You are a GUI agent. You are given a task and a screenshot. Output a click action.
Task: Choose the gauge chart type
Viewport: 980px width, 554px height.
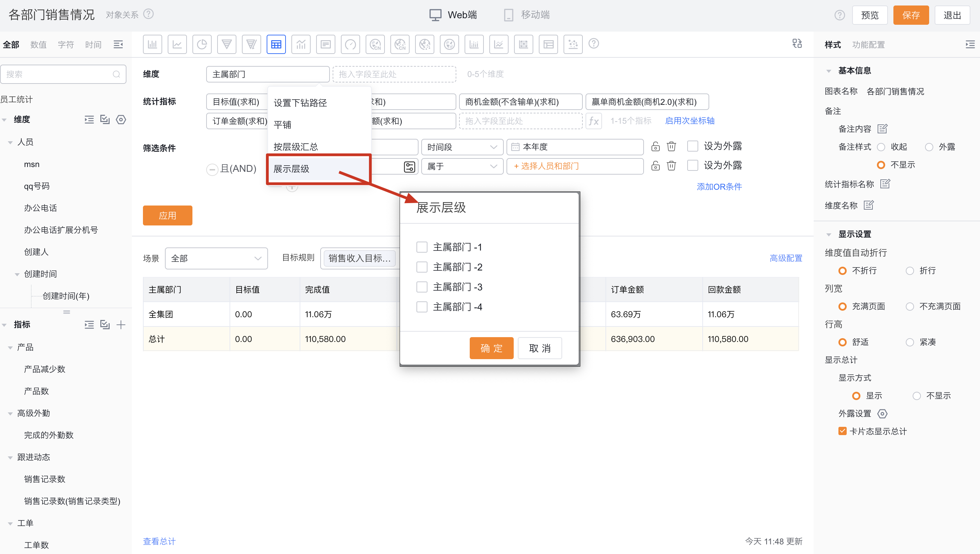pyautogui.click(x=350, y=44)
